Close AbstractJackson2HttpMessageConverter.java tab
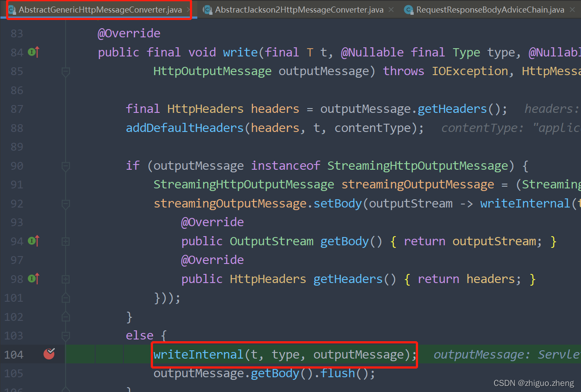Screen dimensions: 581x392 click(391, 10)
